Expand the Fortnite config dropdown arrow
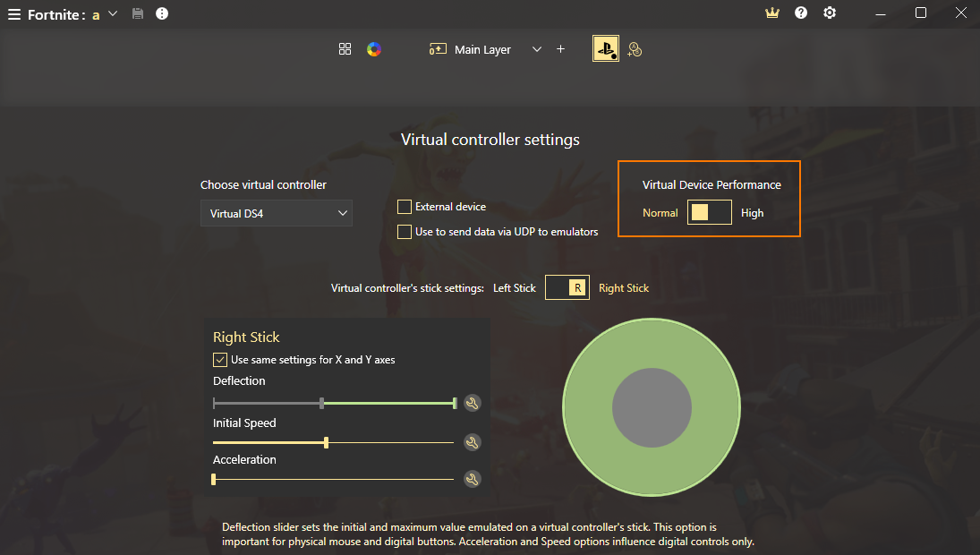 click(113, 13)
